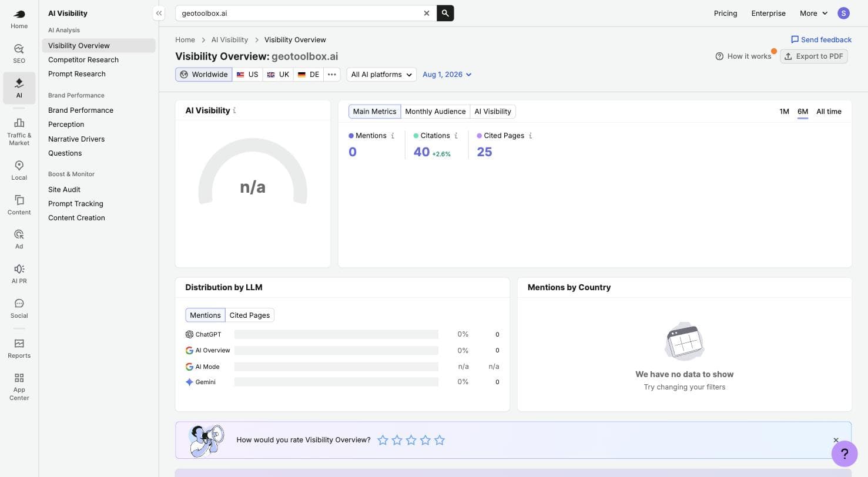The height and width of the screenshot is (477, 868).
Task: Toggle Distribution by LLM to Cited Pages
Action: (250, 315)
